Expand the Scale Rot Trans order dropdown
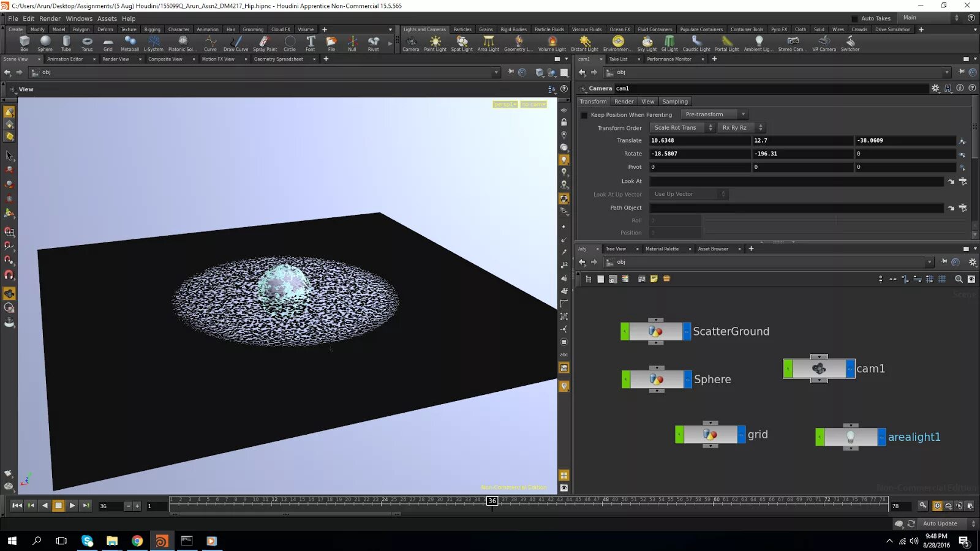Screen dimensions: 980x551 click(682, 128)
